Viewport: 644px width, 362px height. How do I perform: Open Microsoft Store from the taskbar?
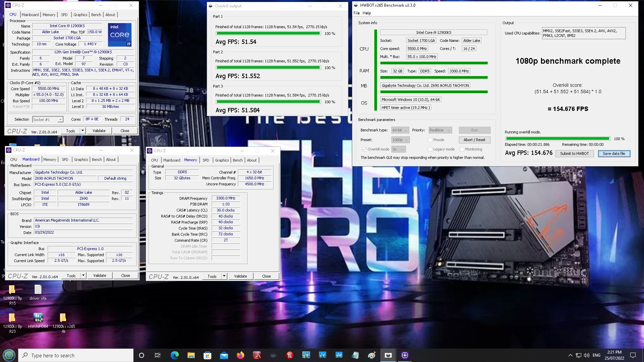coord(207,355)
